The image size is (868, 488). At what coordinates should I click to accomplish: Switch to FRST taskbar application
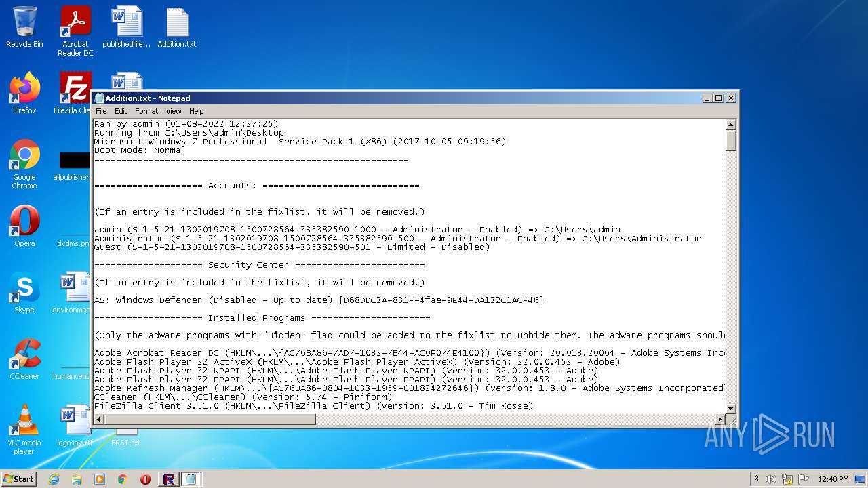coord(169,479)
